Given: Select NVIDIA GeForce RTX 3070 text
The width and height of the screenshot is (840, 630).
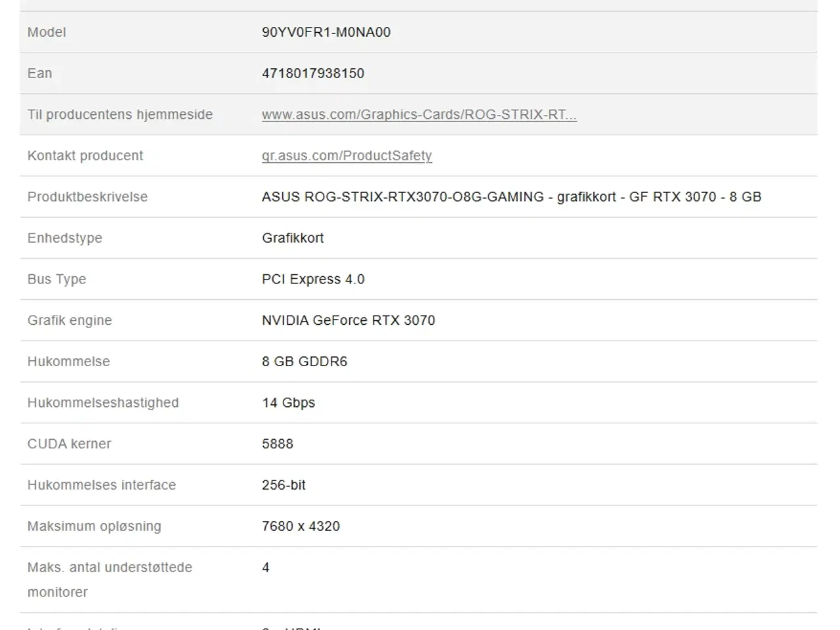Looking at the screenshot, I should [x=348, y=320].
